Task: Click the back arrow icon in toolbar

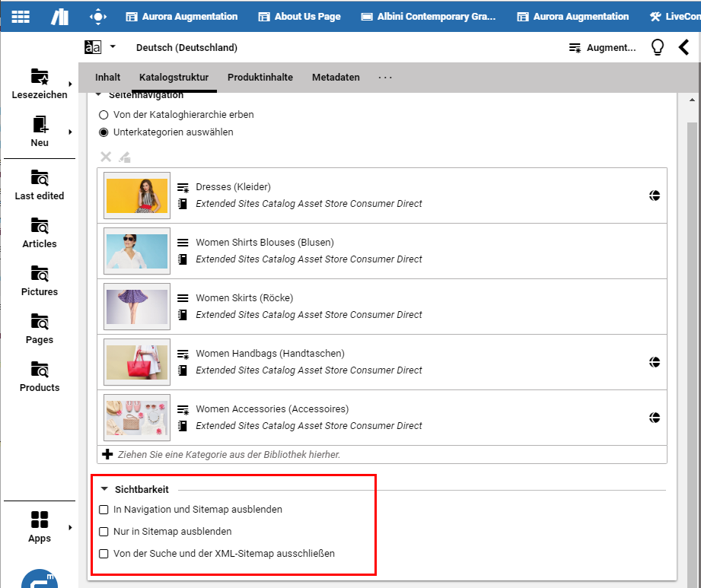Action: 683,47
